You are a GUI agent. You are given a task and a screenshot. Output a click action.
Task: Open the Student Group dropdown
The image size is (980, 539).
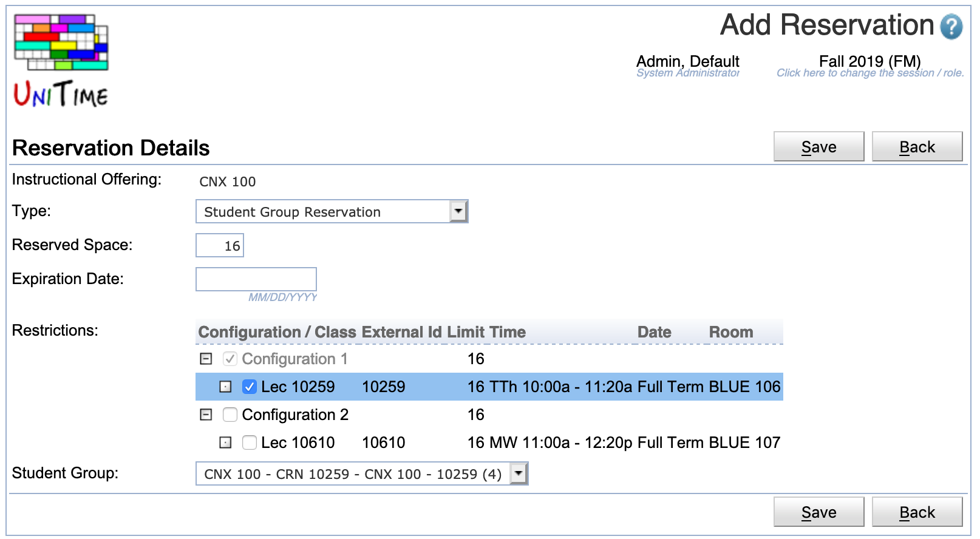362,474
